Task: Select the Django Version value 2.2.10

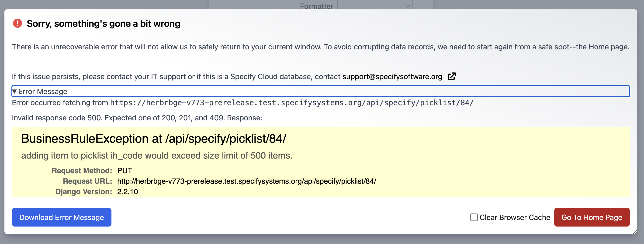Action: tap(127, 192)
